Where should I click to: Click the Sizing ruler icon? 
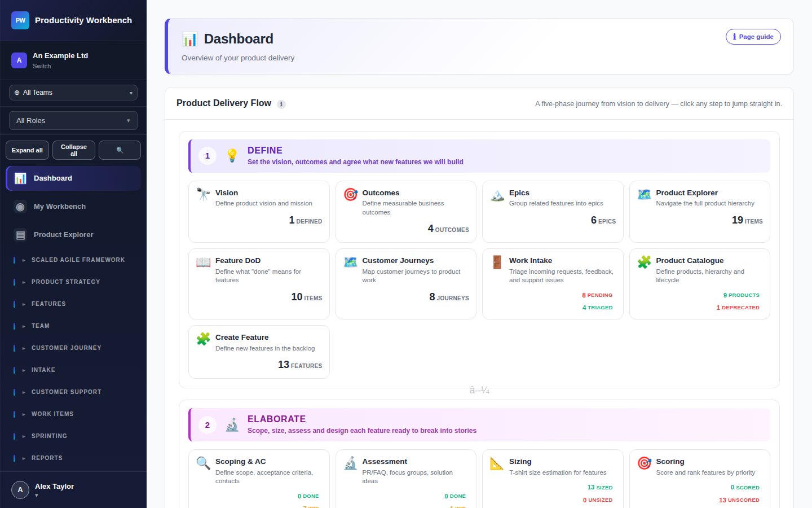point(497,463)
